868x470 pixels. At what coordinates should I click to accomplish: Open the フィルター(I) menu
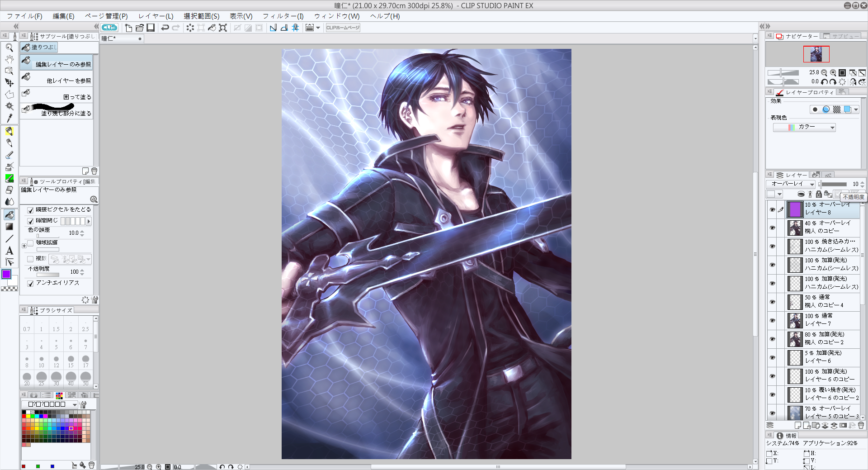click(283, 16)
